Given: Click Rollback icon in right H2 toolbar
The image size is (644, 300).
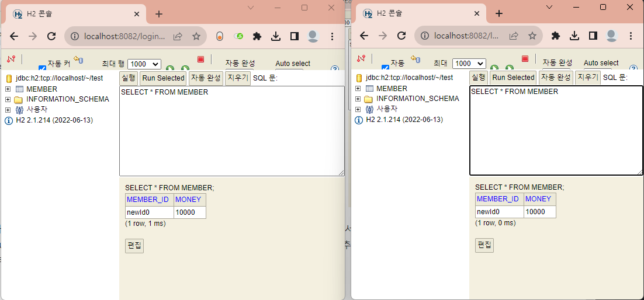Looking at the screenshot, I should click(x=416, y=60).
